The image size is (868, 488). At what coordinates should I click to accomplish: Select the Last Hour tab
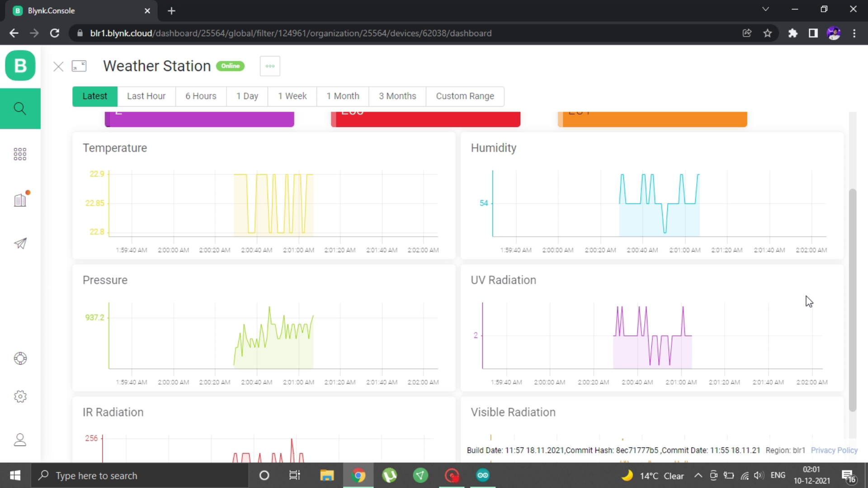[146, 96]
